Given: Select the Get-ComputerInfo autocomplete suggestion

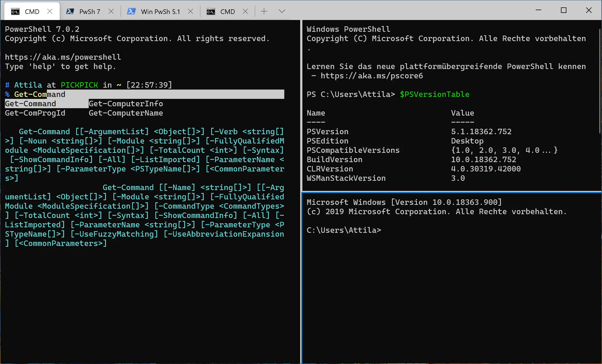Looking at the screenshot, I should [126, 104].
